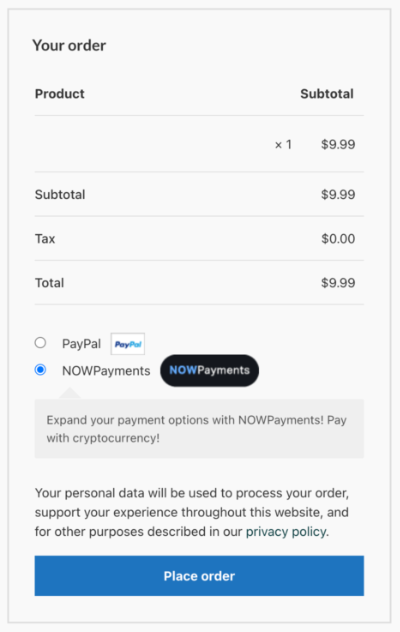Select the NOWPayments radio button
Screen dimensions: 400x632
(40, 370)
